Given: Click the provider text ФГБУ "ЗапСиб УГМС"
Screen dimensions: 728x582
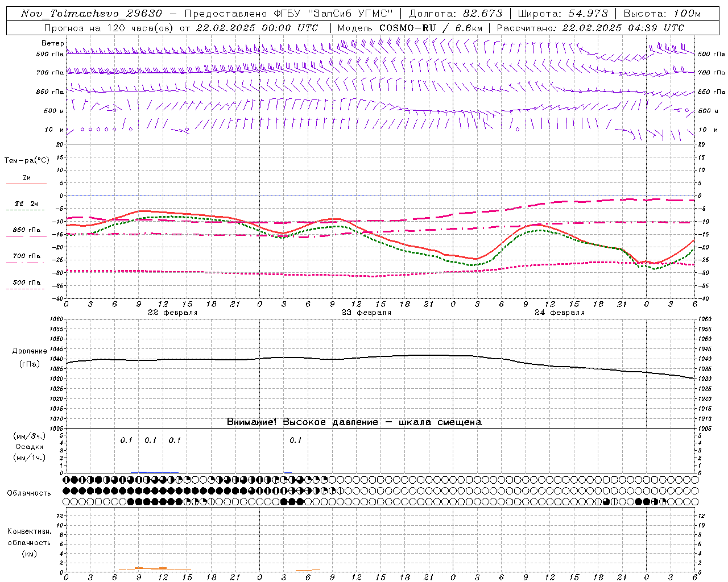Looking at the screenshot, I should click(x=332, y=14).
